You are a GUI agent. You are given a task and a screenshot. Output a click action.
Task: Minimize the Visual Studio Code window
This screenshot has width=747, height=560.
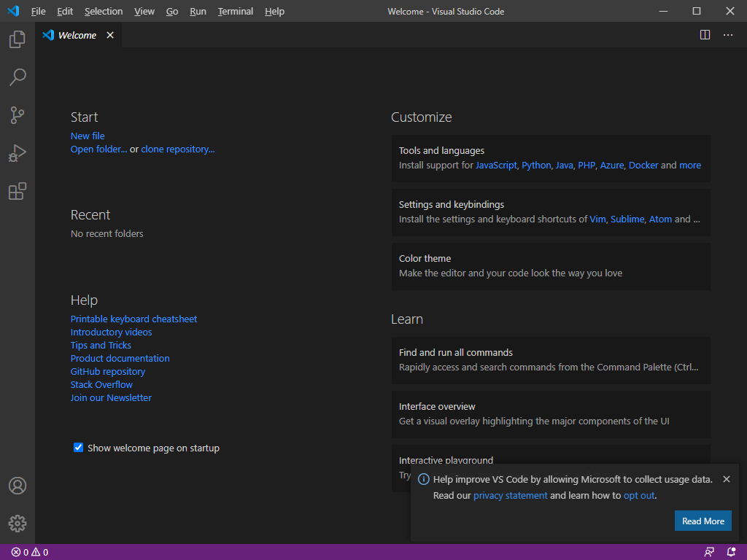pos(663,11)
